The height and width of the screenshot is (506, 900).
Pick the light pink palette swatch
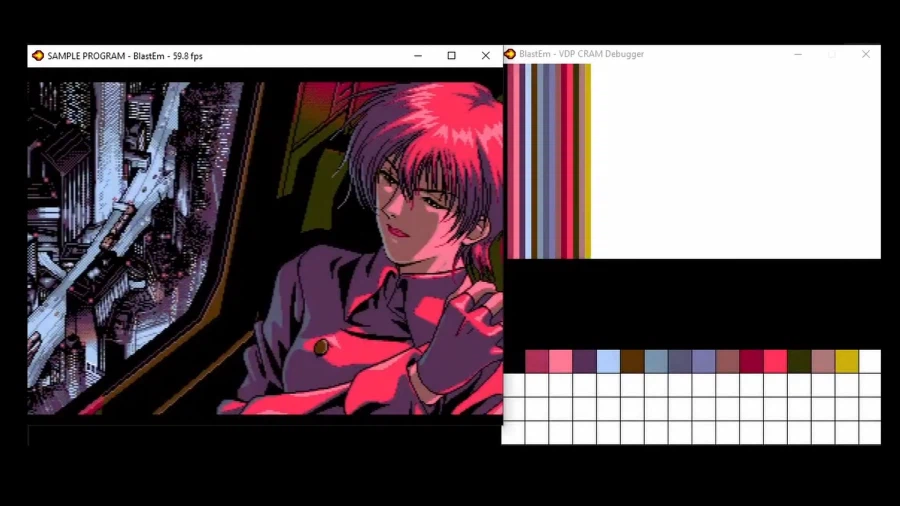pyautogui.click(x=561, y=361)
